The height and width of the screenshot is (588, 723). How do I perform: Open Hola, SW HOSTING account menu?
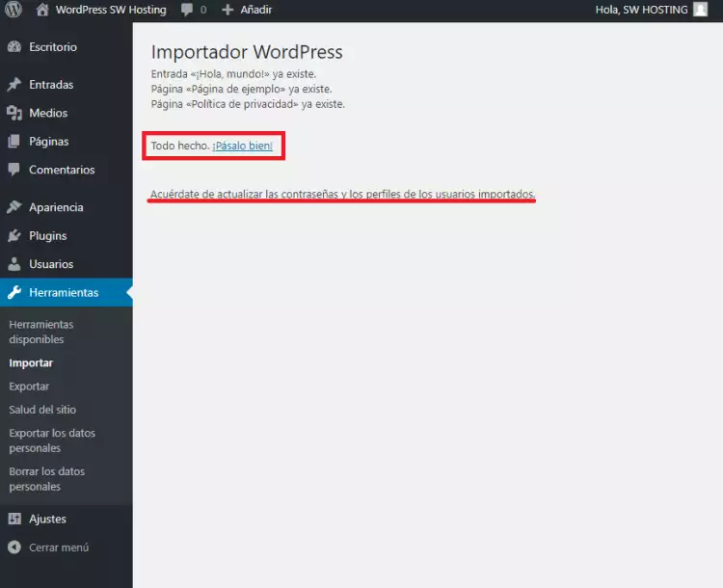(642, 10)
